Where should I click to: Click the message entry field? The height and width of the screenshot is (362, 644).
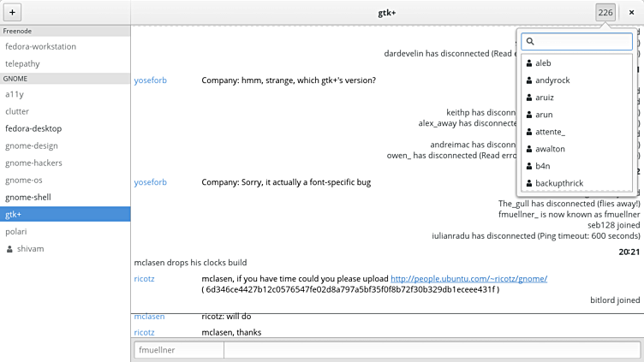(432, 350)
